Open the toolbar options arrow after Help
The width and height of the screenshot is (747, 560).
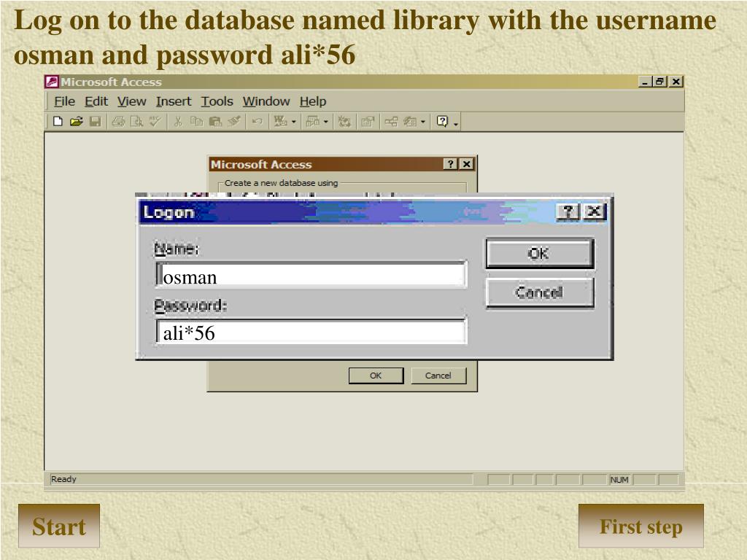click(x=456, y=123)
